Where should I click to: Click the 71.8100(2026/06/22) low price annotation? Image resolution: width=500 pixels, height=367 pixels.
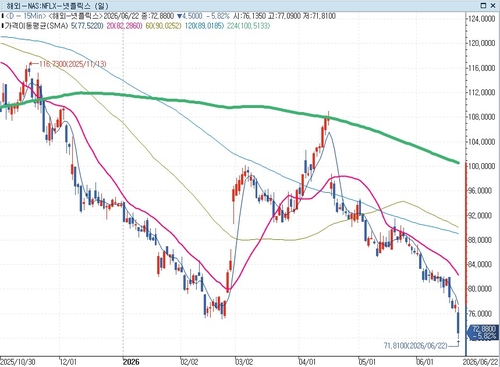coord(416,346)
